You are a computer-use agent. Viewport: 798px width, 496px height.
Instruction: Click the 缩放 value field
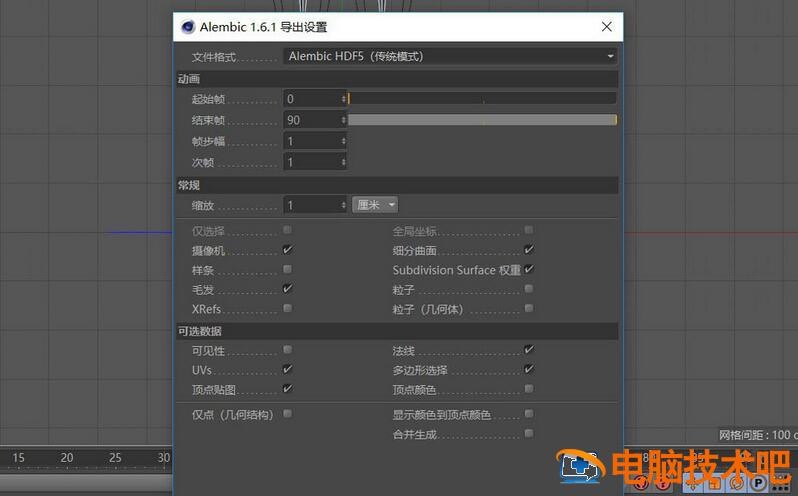click(x=311, y=205)
